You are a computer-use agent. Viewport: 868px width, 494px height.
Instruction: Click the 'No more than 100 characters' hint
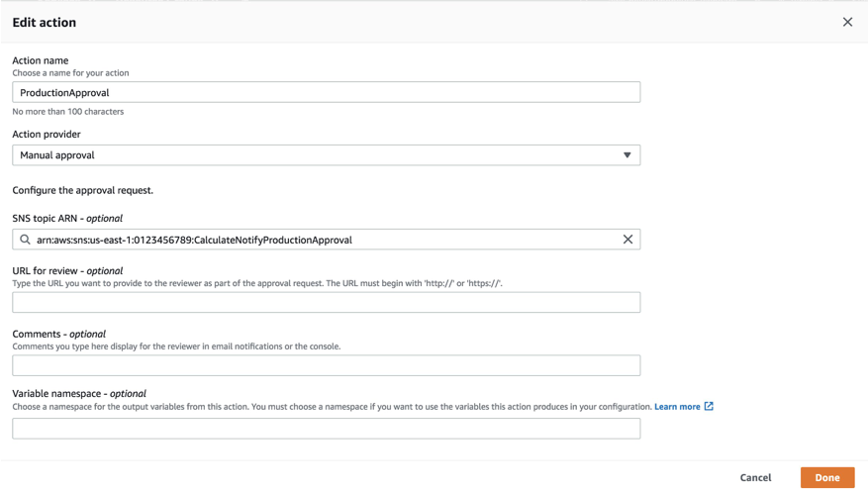[68, 112]
